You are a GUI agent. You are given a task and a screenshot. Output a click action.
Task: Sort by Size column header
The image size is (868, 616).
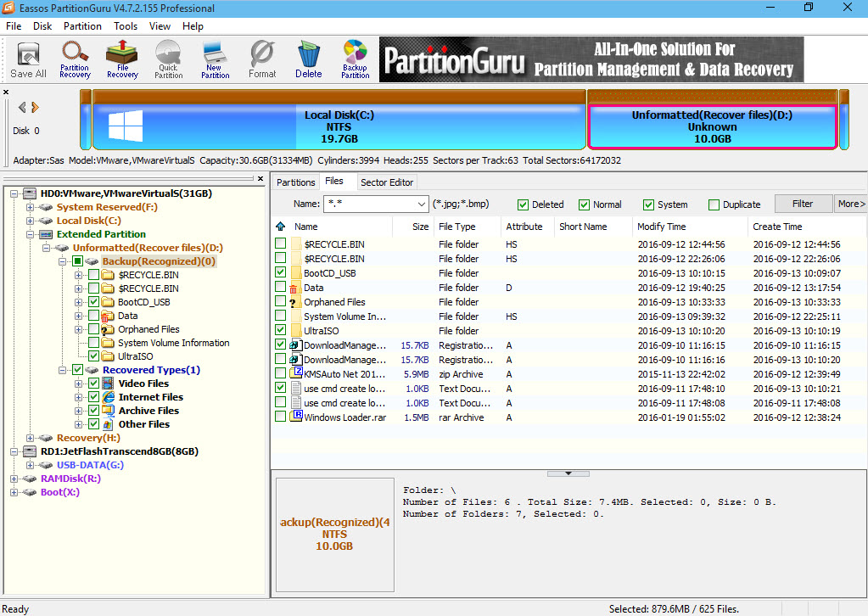pos(412,227)
